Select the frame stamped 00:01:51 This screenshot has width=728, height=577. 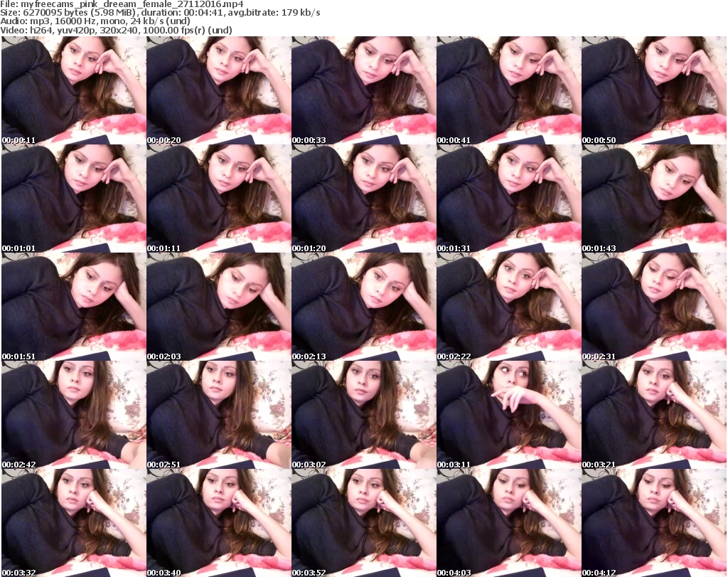coord(73,307)
